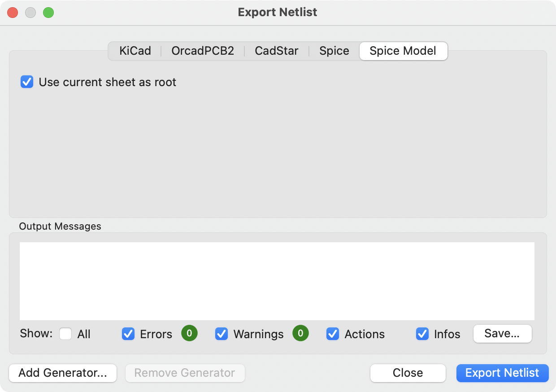Viewport: 556px width, 392px height.
Task: Open the Add Generator dialog
Action: coord(62,373)
